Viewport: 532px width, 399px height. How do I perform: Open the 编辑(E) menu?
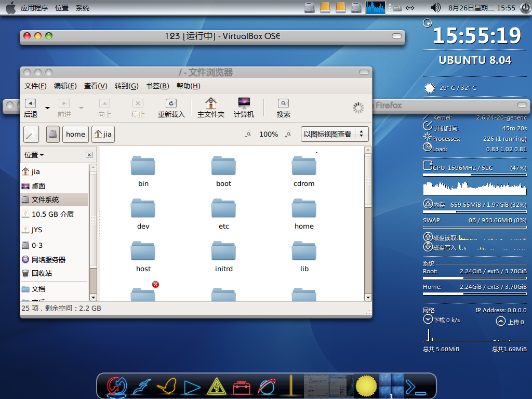click(65, 86)
